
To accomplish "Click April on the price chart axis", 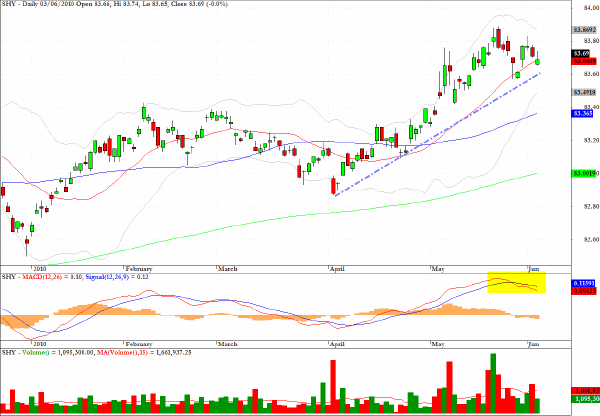I will pos(337,269).
